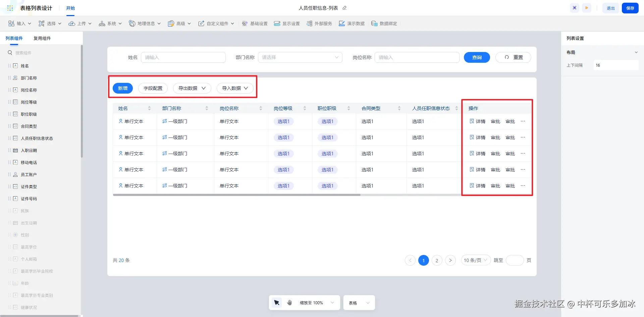
Task: Click the 姓名 search input field
Action: coord(183,57)
